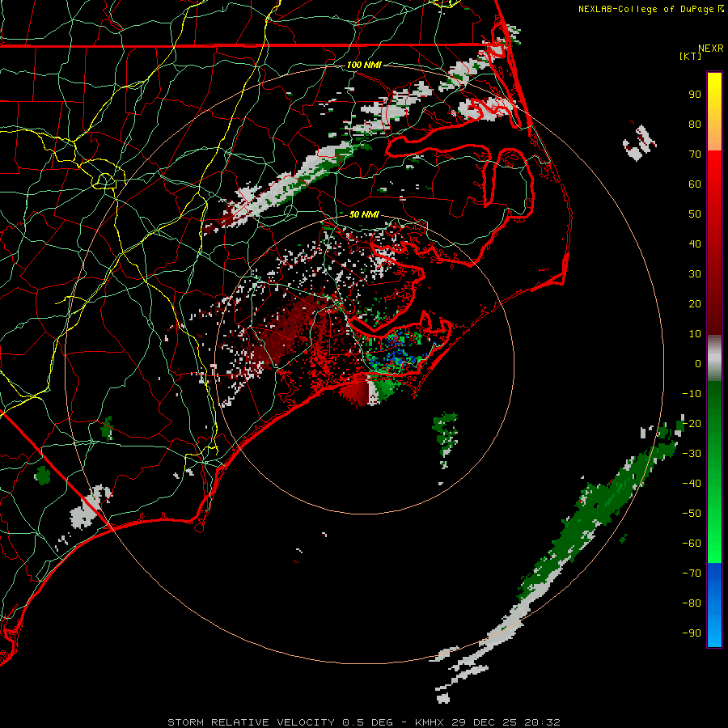Click the 100 NMI range ring label
The width and height of the screenshot is (728, 728).
pyautogui.click(x=364, y=65)
